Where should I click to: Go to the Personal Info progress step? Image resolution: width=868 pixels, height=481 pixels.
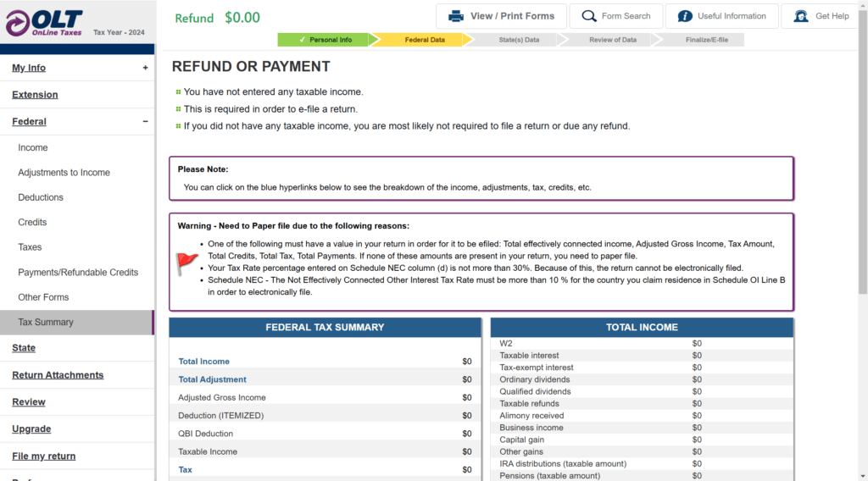click(x=325, y=40)
